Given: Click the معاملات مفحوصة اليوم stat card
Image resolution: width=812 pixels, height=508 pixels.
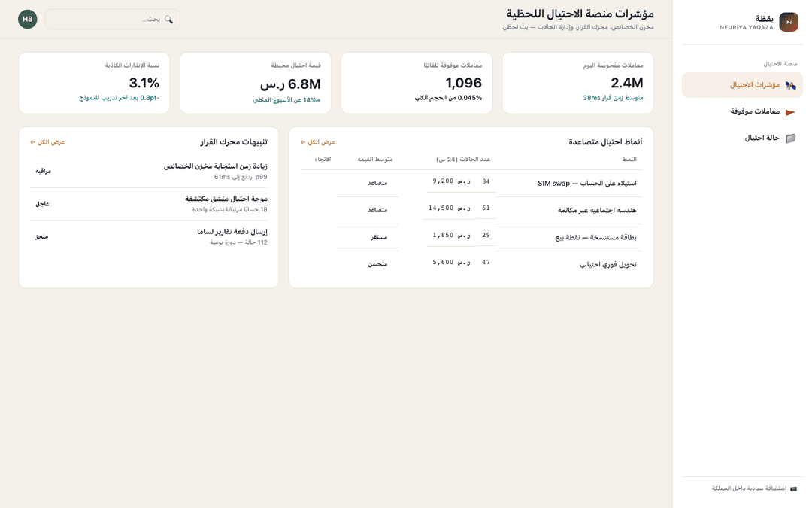Looking at the screenshot, I should pyautogui.click(x=577, y=83).
